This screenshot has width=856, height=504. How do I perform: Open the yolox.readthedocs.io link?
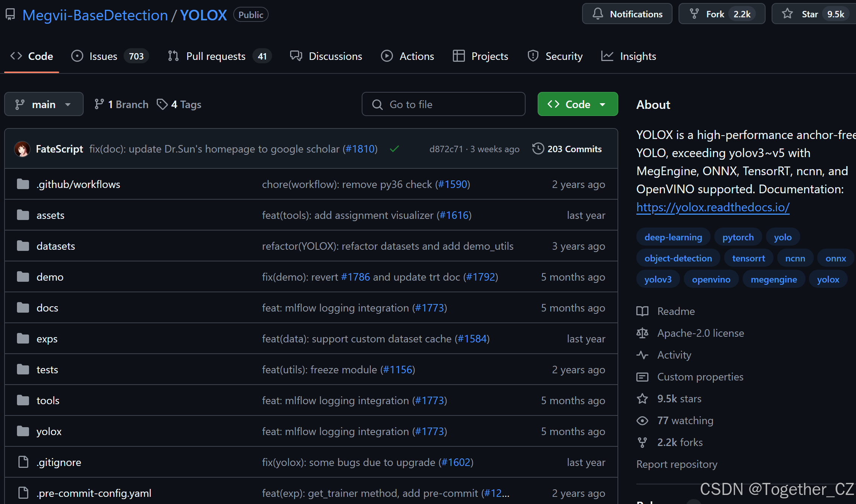click(x=712, y=207)
